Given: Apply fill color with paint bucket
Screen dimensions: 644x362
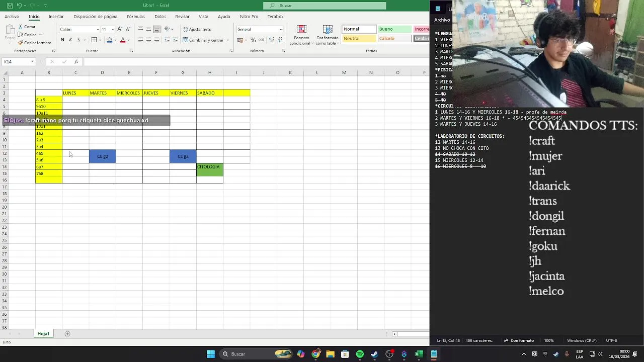Looking at the screenshot, I should (x=109, y=40).
